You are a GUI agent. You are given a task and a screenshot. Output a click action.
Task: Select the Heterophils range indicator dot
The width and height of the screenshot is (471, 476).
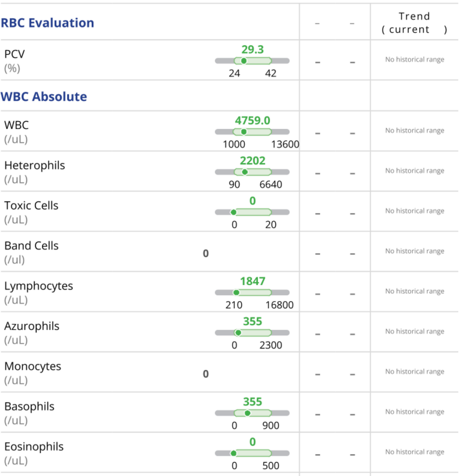[245, 172]
